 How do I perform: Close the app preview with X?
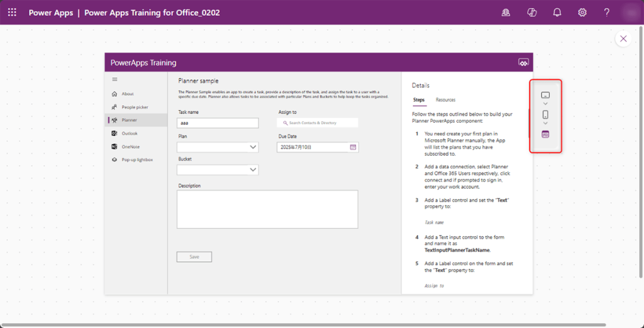coord(623,38)
